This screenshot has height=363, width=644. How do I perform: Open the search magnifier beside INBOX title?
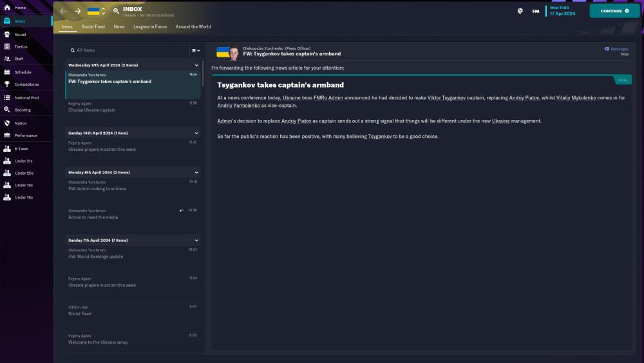pos(116,11)
